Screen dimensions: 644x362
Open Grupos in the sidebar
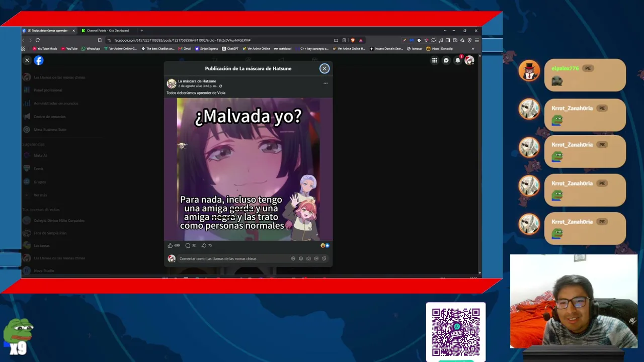(x=35, y=182)
